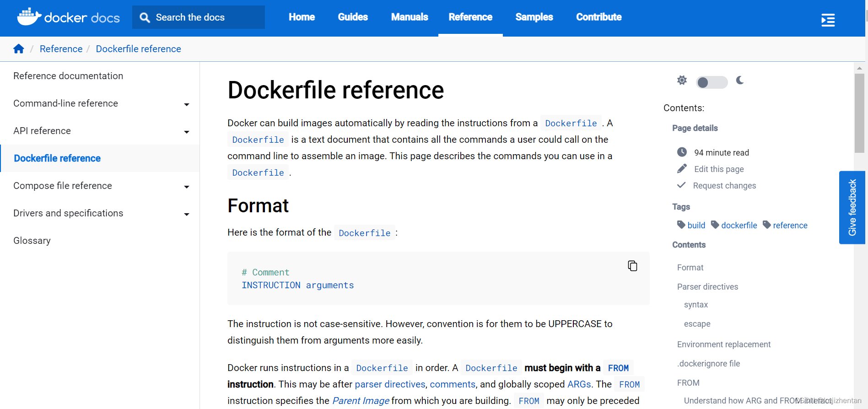
Task: Open the dockerfile tag link
Action: tap(739, 225)
